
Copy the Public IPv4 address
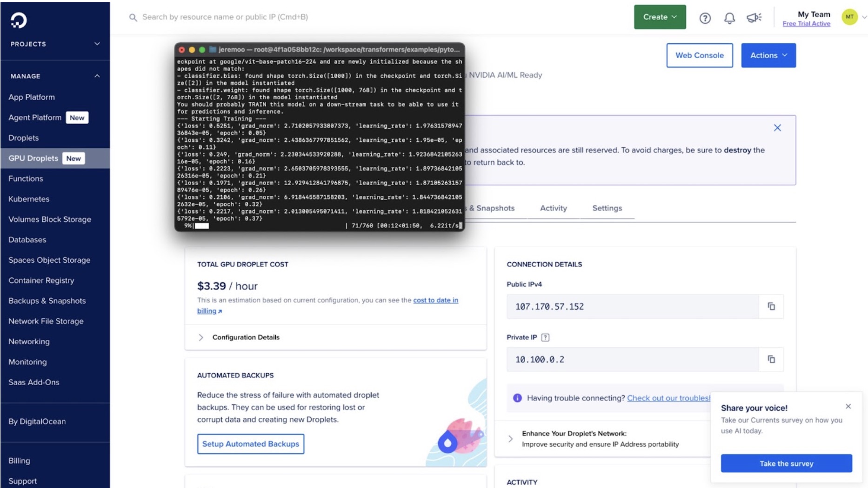click(x=771, y=306)
